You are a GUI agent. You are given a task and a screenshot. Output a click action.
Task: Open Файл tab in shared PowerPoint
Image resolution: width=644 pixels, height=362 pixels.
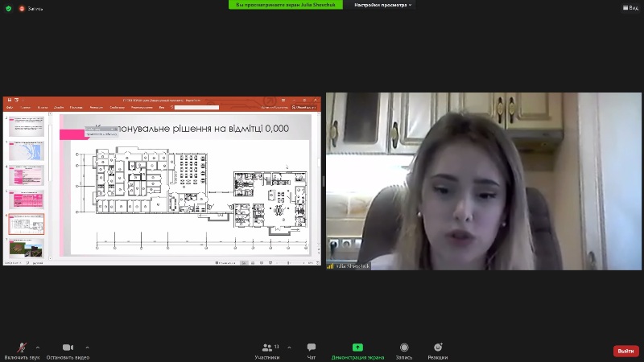(10, 108)
